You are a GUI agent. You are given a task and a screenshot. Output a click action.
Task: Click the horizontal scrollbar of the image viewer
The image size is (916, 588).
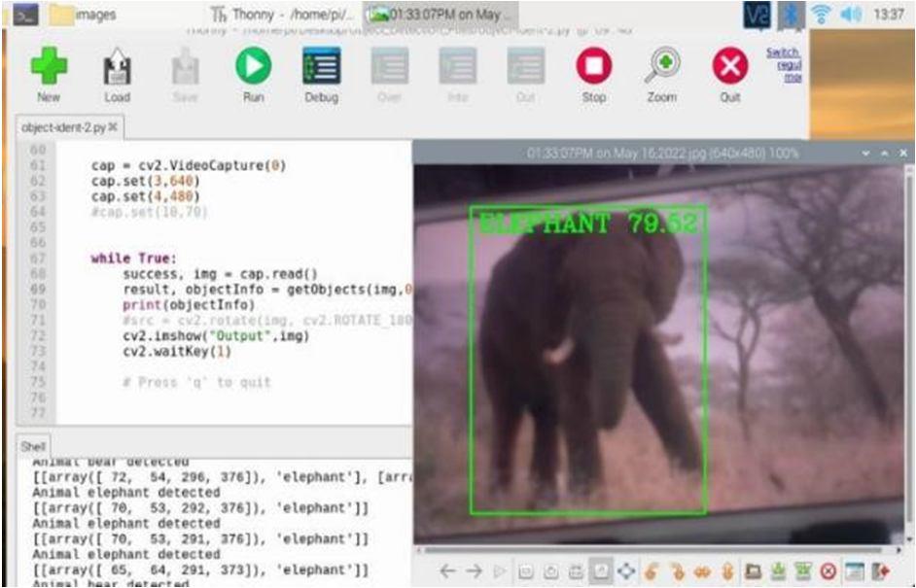(652, 550)
